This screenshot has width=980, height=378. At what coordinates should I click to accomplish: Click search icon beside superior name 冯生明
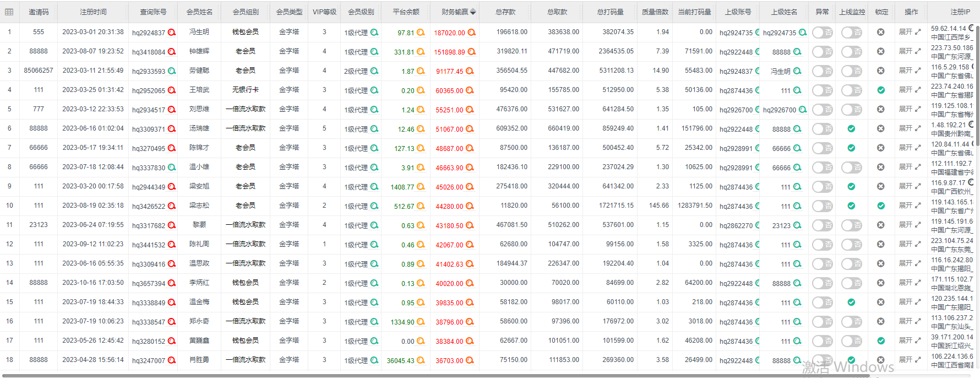[797, 71]
